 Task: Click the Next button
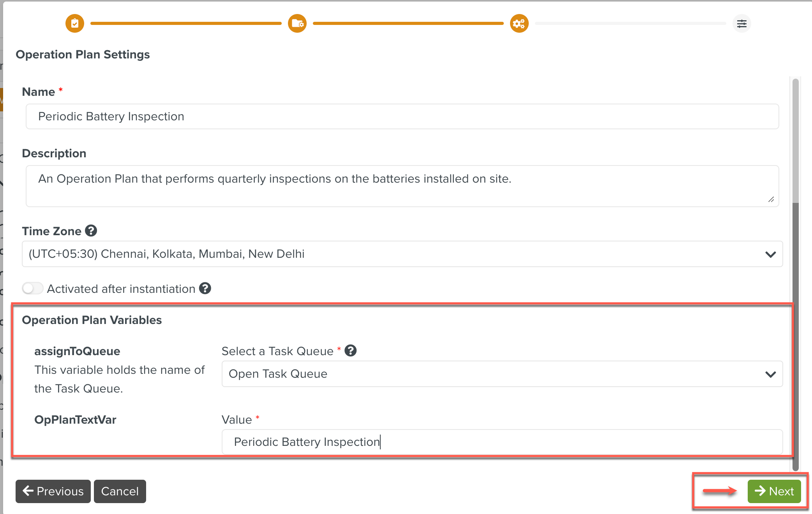[x=774, y=491]
